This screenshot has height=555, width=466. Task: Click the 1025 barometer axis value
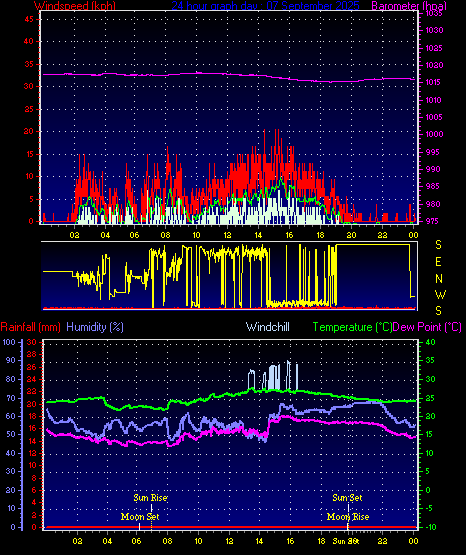click(x=434, y=48)
